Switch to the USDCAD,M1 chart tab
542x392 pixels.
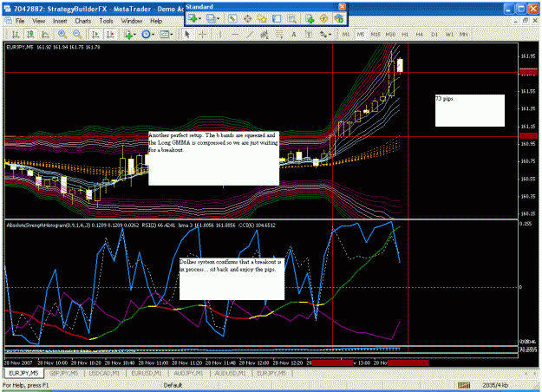[104, 373]
